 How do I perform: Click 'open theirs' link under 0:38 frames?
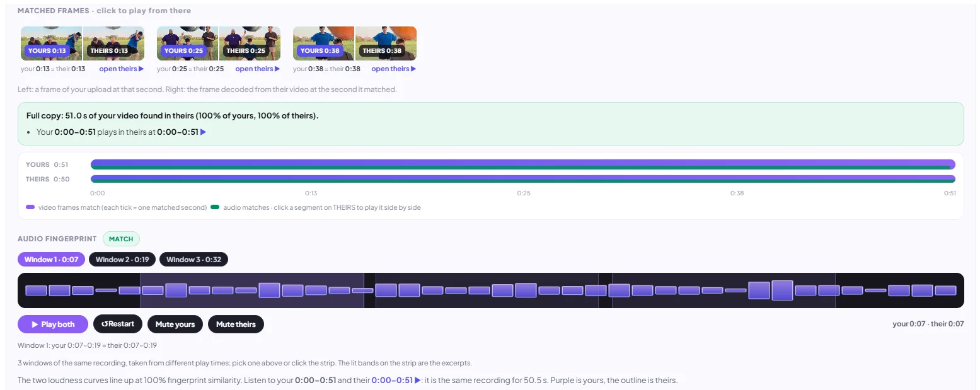394,69
